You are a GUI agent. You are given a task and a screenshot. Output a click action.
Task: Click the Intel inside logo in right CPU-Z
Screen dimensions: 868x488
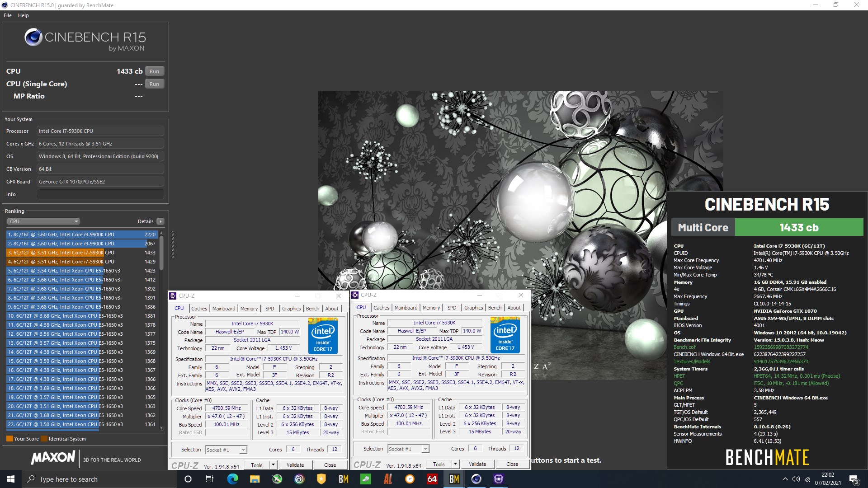505,335
